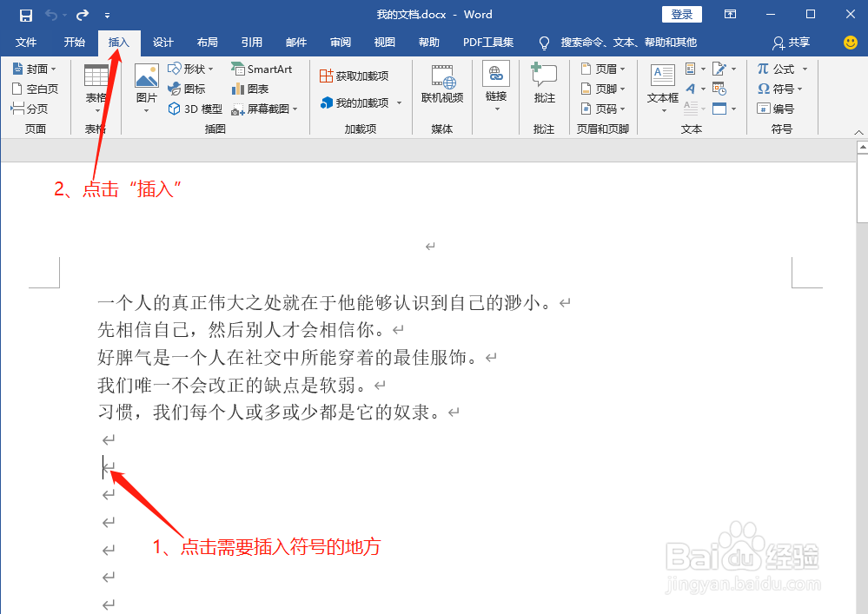Viewport: 868px width, 614px height.
Task: Click the vertical scrollbar up arrow
Action: [x=863, y=147]
